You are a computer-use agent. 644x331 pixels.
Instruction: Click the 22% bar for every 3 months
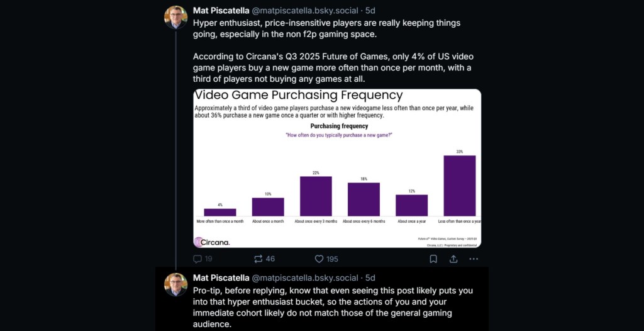(x=316, y=196)
